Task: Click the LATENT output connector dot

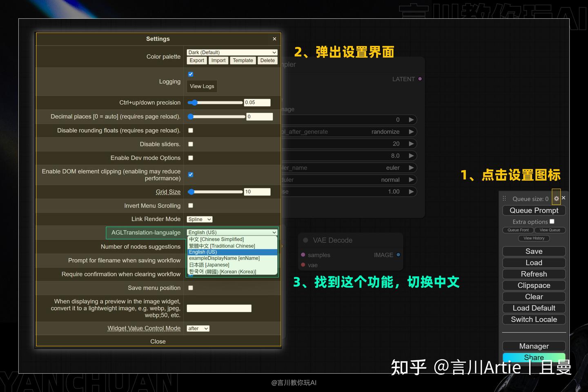Action: (x=420, y=79)
